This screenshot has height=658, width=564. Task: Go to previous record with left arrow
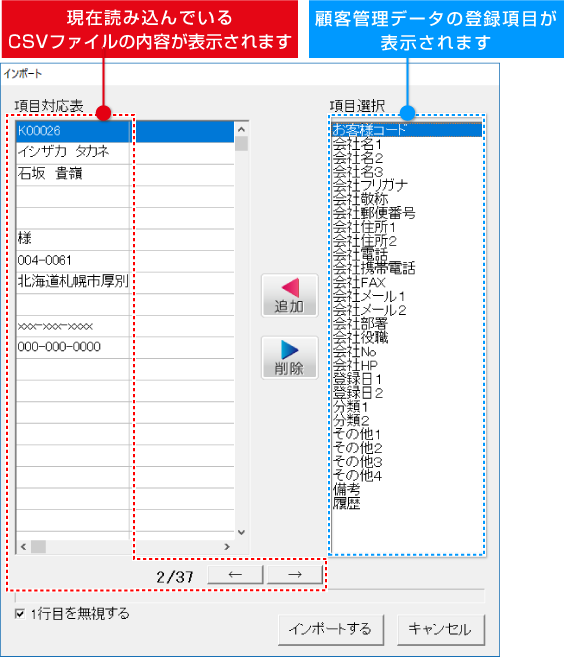235,574
